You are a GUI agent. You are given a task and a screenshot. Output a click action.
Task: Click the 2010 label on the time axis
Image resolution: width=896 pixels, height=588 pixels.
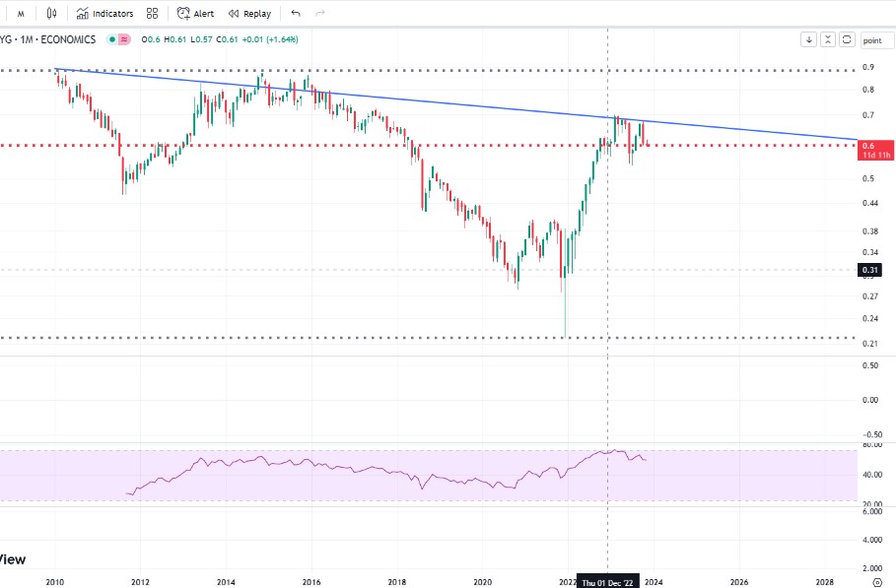55,582
